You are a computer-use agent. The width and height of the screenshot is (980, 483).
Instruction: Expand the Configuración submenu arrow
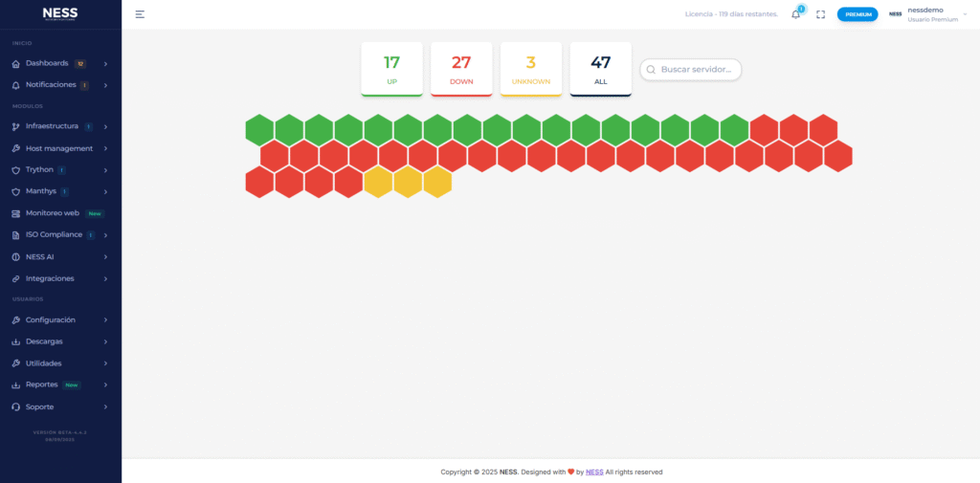(x=105, y=319)
